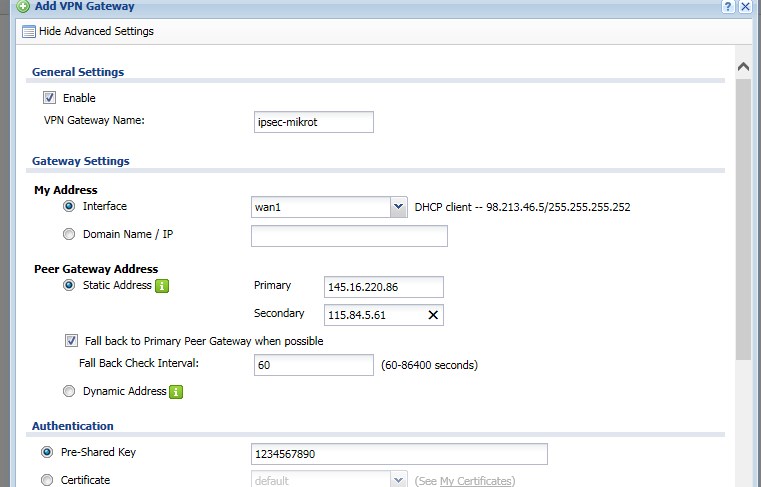
Task: Click the General Settings heading
Action: (x=78, y=72)
